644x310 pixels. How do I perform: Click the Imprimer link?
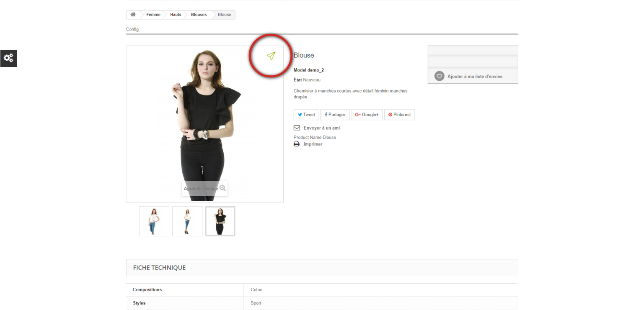313,144
